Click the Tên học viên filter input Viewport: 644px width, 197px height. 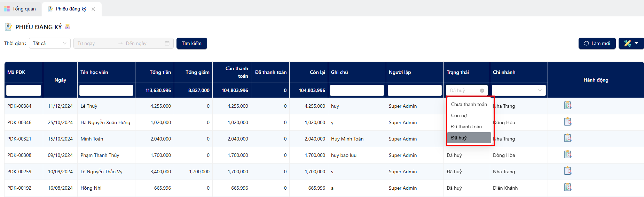(106, 90)
